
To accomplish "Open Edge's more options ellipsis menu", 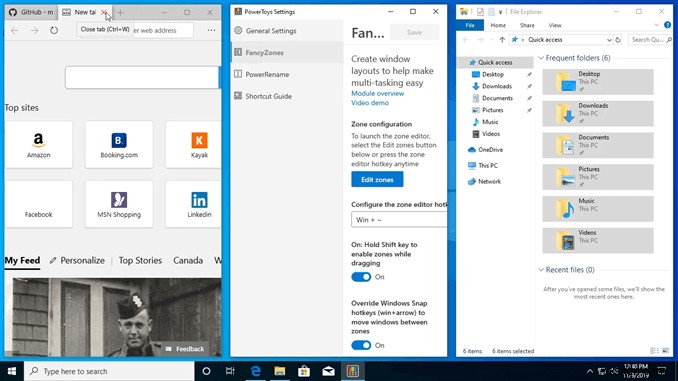I will tap(211, 30).
